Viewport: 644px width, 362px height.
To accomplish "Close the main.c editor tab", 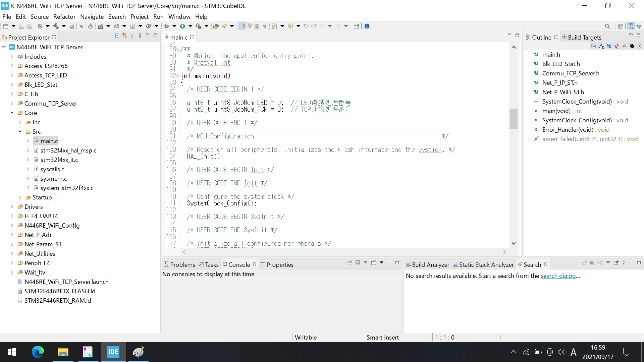I will click(x=192, y=37).
